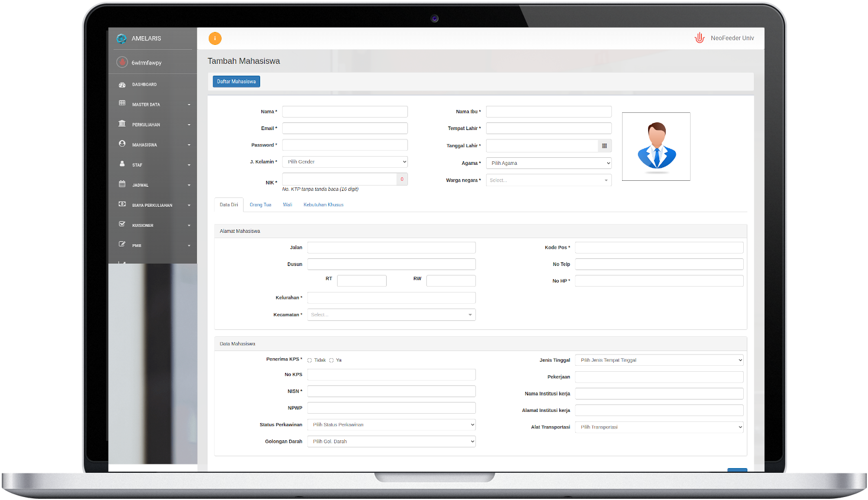
Task: Click the Jadwal calendar icon in sidebar
Action: pyautogui.click(x=122, y=184)
